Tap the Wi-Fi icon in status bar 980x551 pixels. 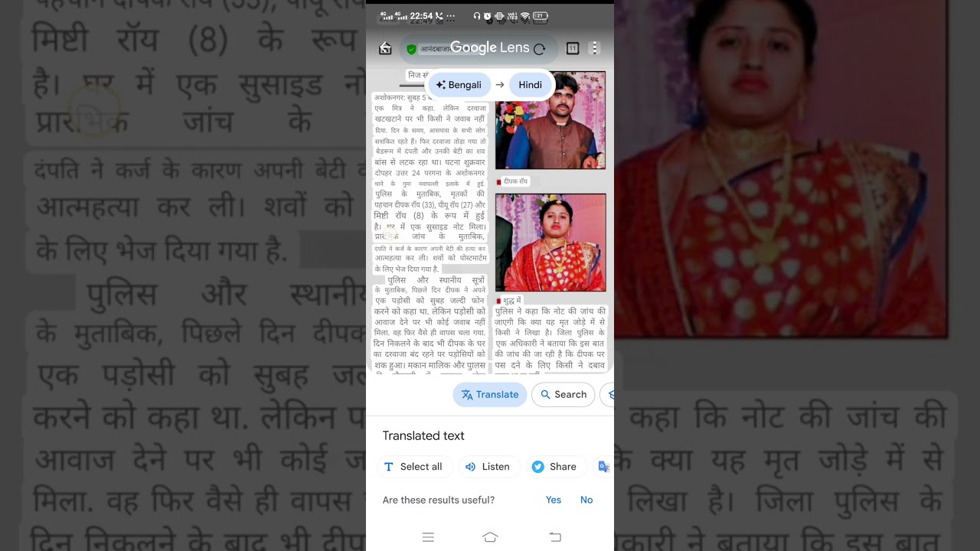coord(525,16)
